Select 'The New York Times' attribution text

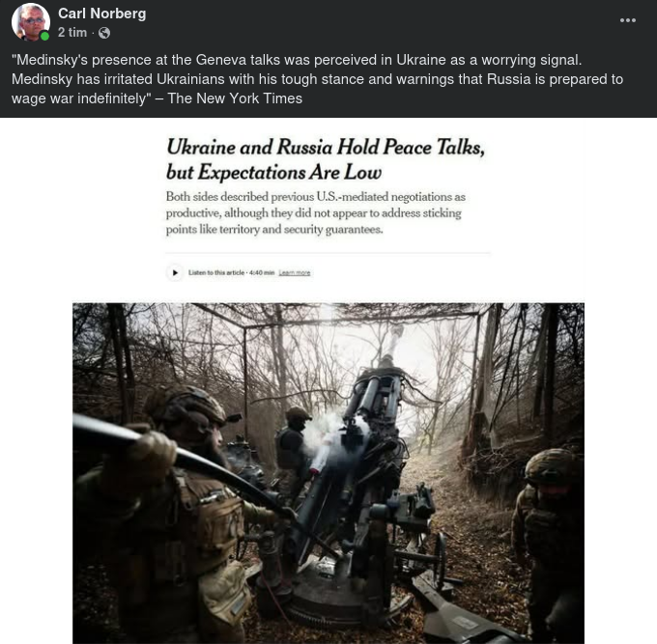click(235, 98)
